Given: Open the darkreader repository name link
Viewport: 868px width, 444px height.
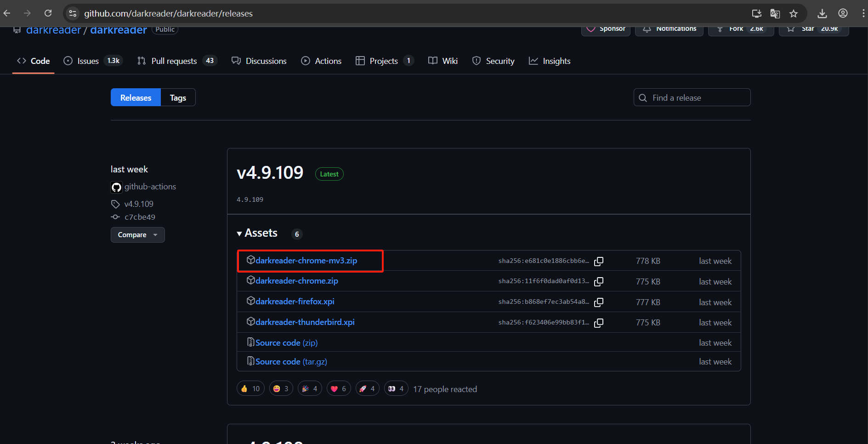Looking at the screenshot, I should pyautogui.click(x=119, y=30).
